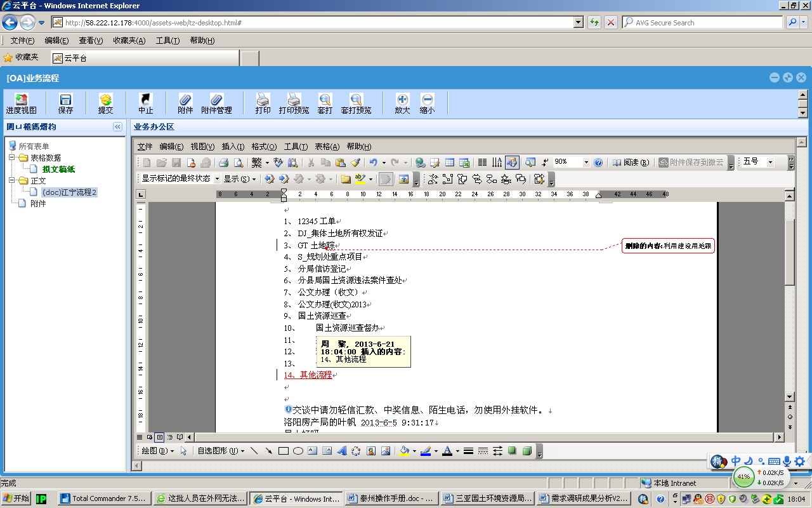812x508 pixels.
Task: Add an attachment with 附件
Action: tap(185, 104)
